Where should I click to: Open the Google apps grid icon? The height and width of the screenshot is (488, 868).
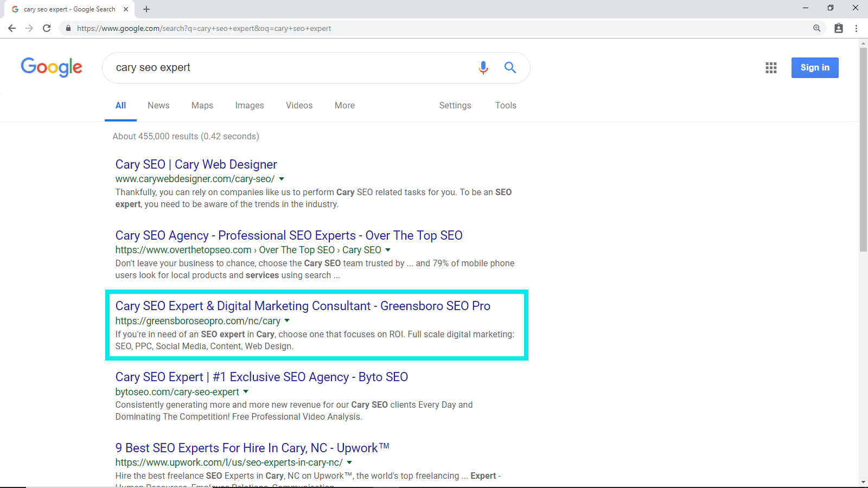coord(771,68)
